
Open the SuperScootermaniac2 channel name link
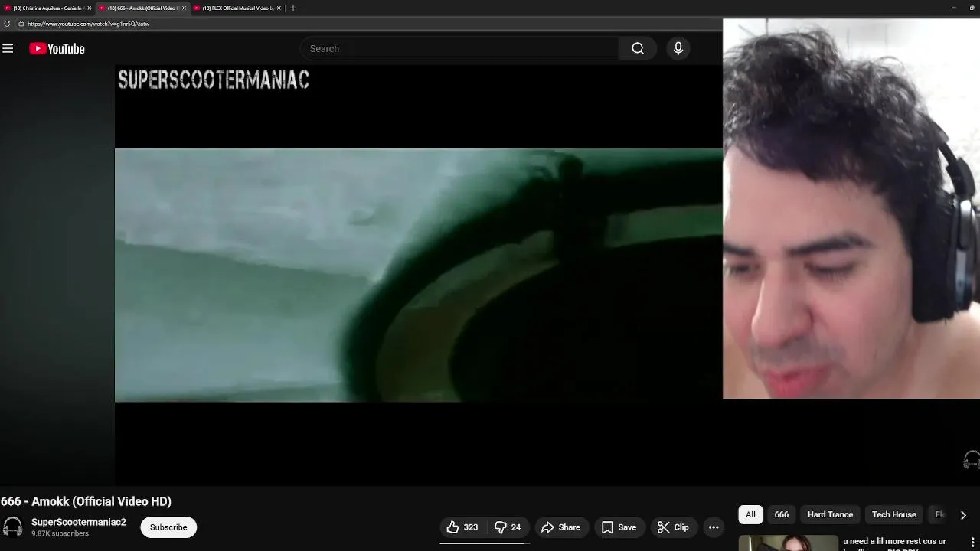click(x=79, y=522)
